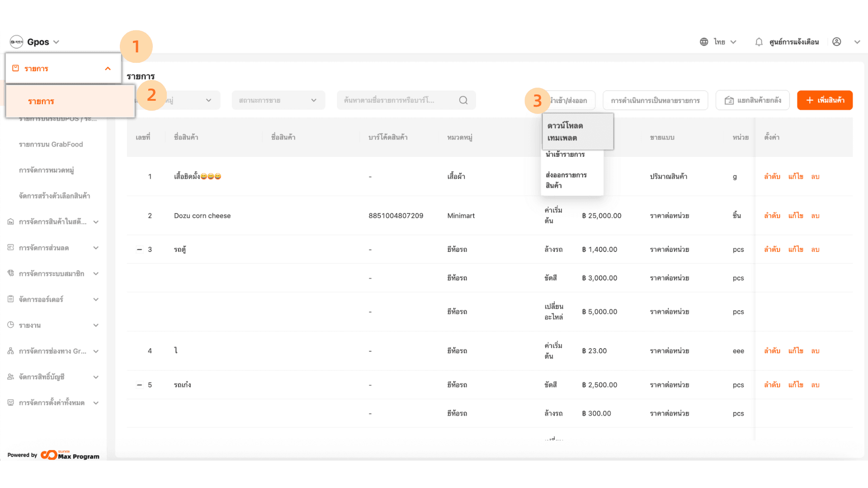Open the user account profile icon
Viewport: 868px width, 488px height.
pos(837,42)
